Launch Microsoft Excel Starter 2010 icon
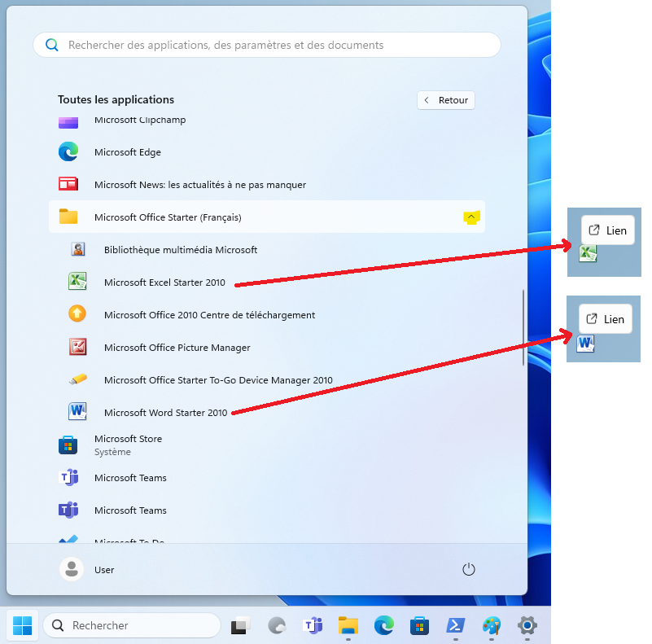Viewport: 652px width, 644px height. coord(77,281)
